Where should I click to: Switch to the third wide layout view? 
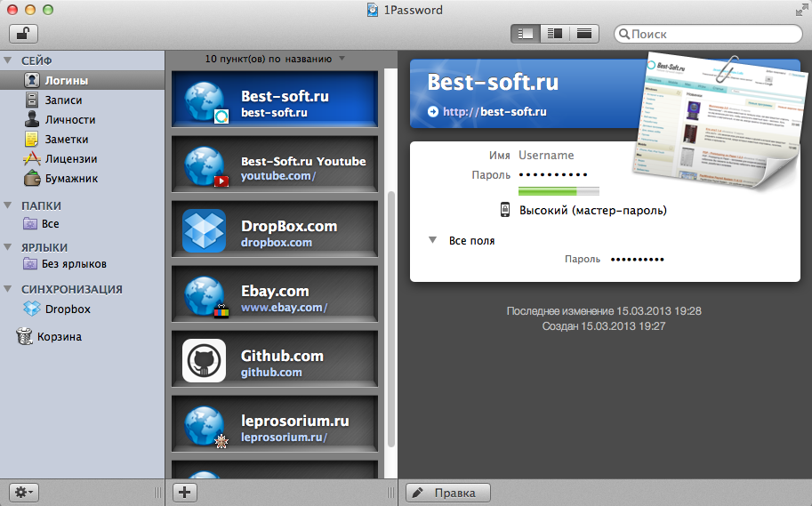pyautogui.click(x=584, y=34)
